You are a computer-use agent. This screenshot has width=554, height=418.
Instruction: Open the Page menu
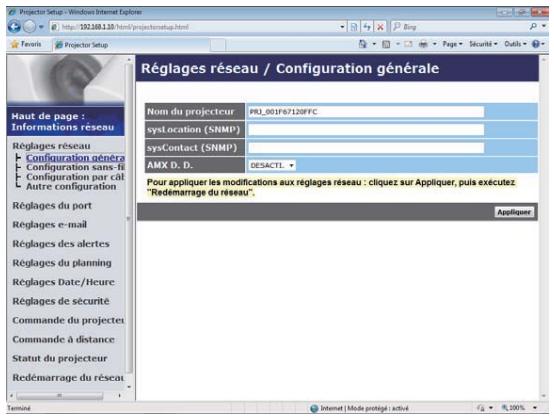click(452, 44)
